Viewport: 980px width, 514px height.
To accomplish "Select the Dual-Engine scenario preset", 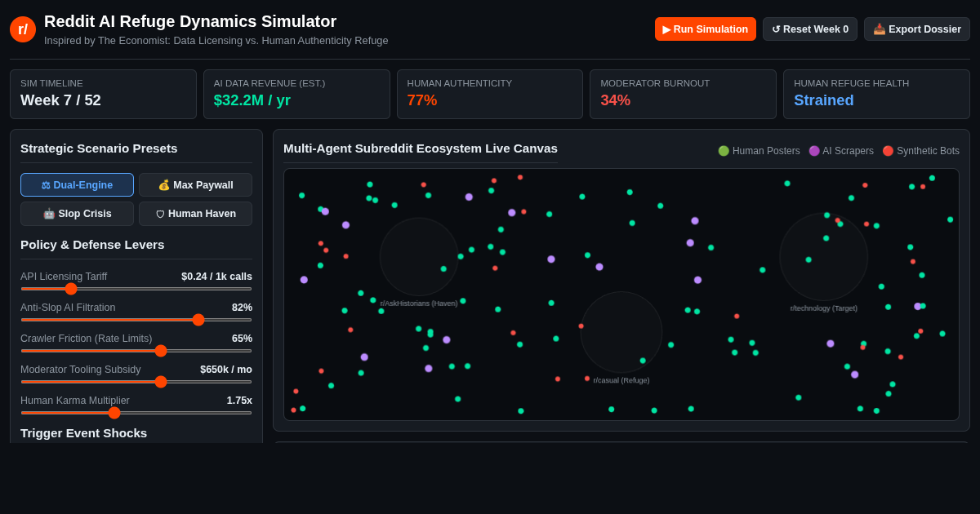I will (x=77, y=185).
